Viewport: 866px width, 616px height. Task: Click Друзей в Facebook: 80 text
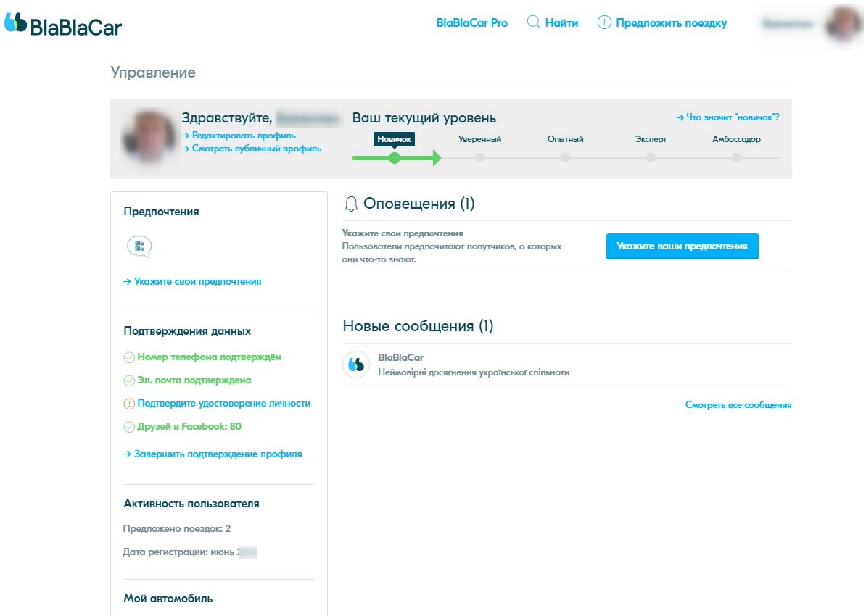point(189,427)
